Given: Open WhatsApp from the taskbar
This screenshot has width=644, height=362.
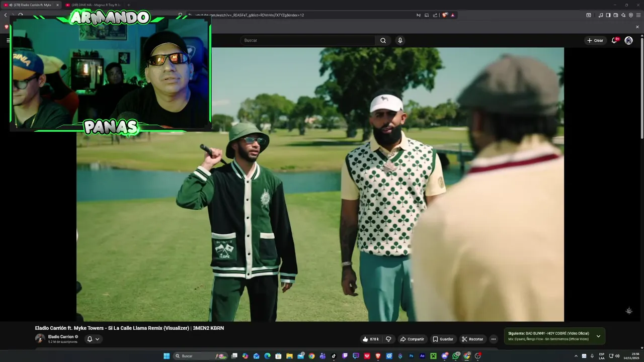Looking at the screenshot, I should 456,356.
